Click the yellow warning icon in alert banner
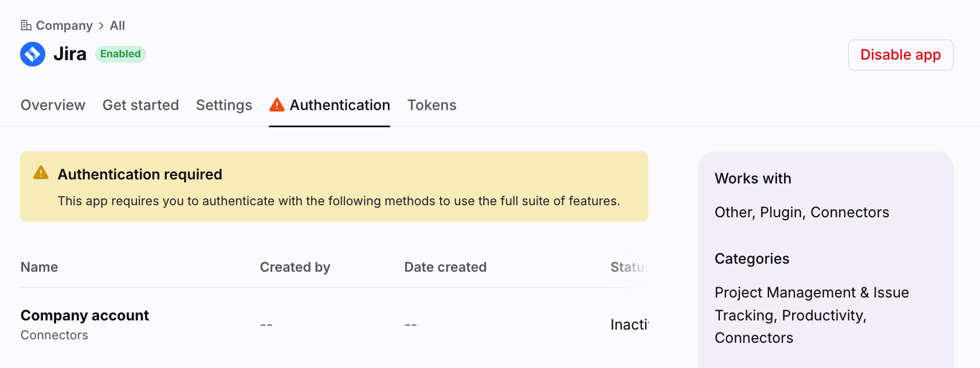The image size is (980, 368). click(41, 173)
